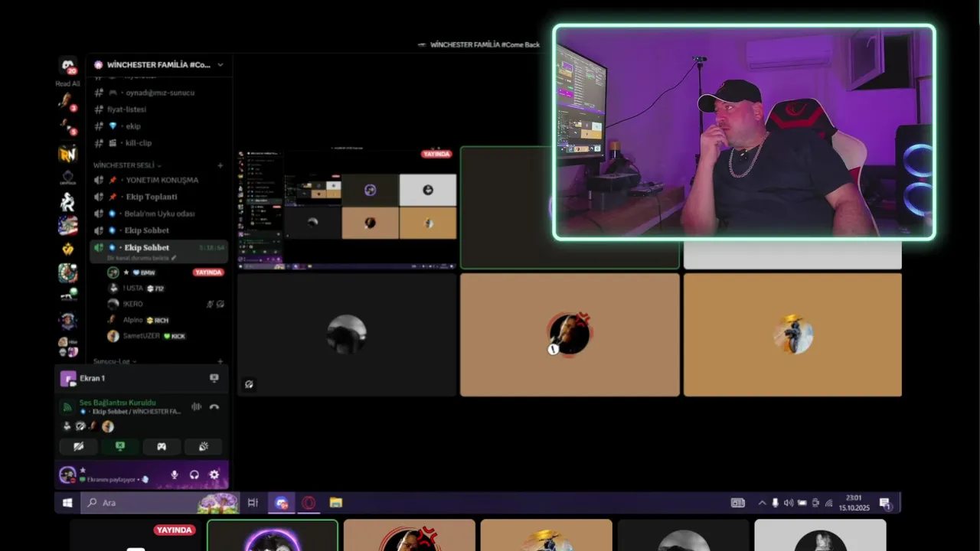Click !KERO's muted and deafened icons
The image size is (980, 551).
215,304
